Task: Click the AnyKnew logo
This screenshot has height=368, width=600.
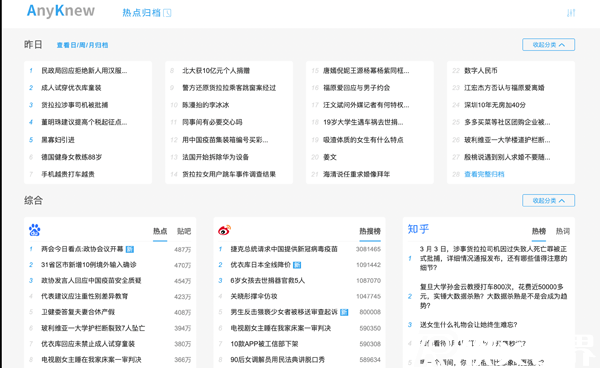Action: 60,11
